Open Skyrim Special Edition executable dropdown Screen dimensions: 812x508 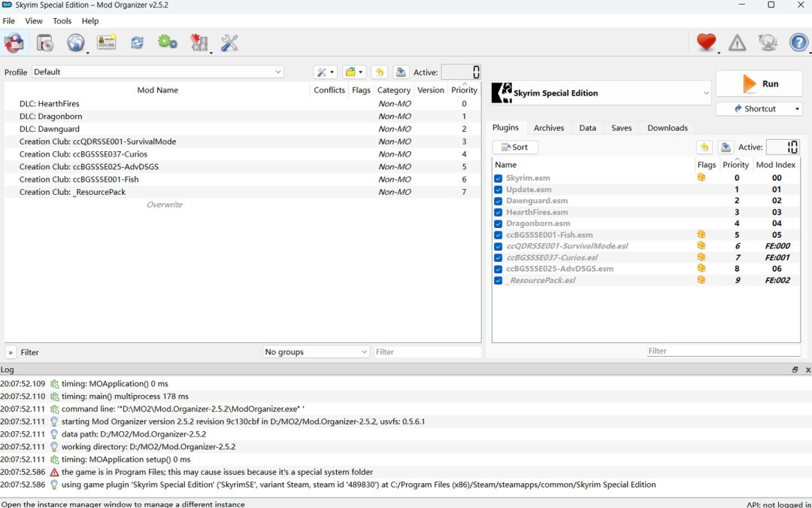(x=601, y=93)
